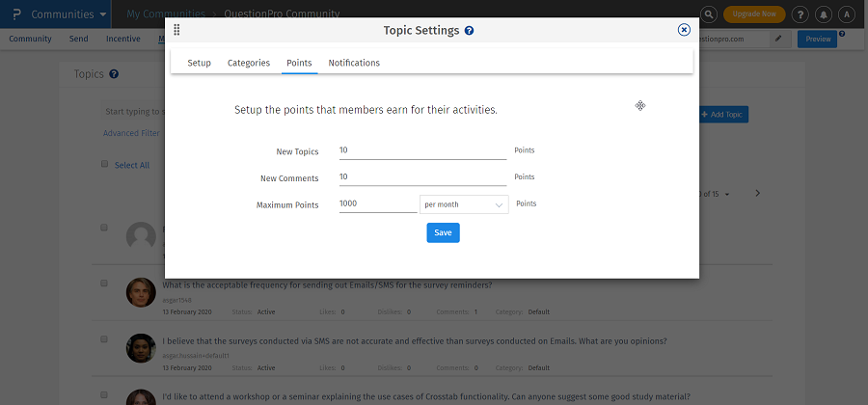Click the Maximum Points input field
The height and width of the screenshot is (405, 868).
pos(378,203)
